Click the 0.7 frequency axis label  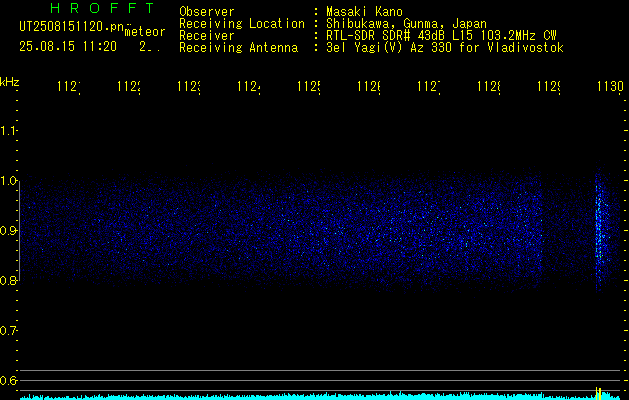click(8, 330)
